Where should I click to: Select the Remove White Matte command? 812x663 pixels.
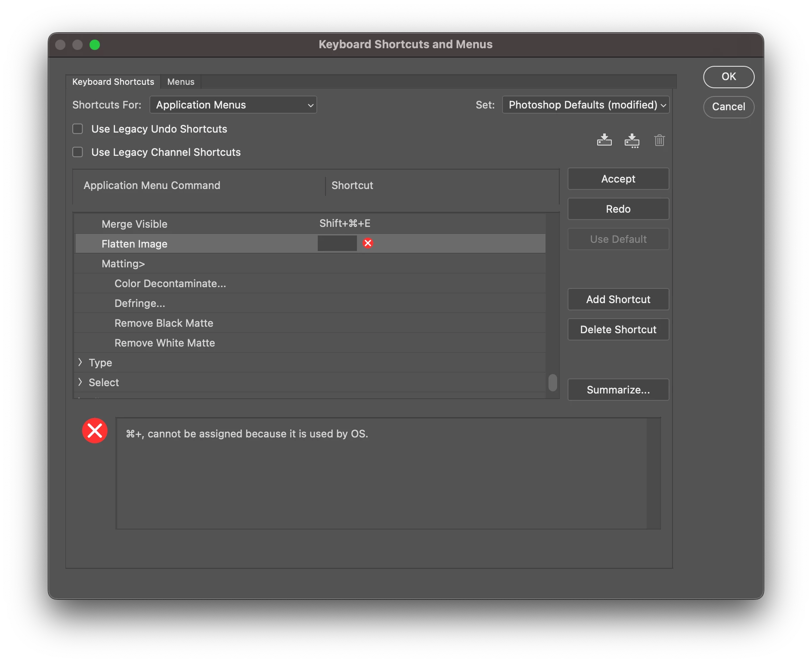coord(310,343)
